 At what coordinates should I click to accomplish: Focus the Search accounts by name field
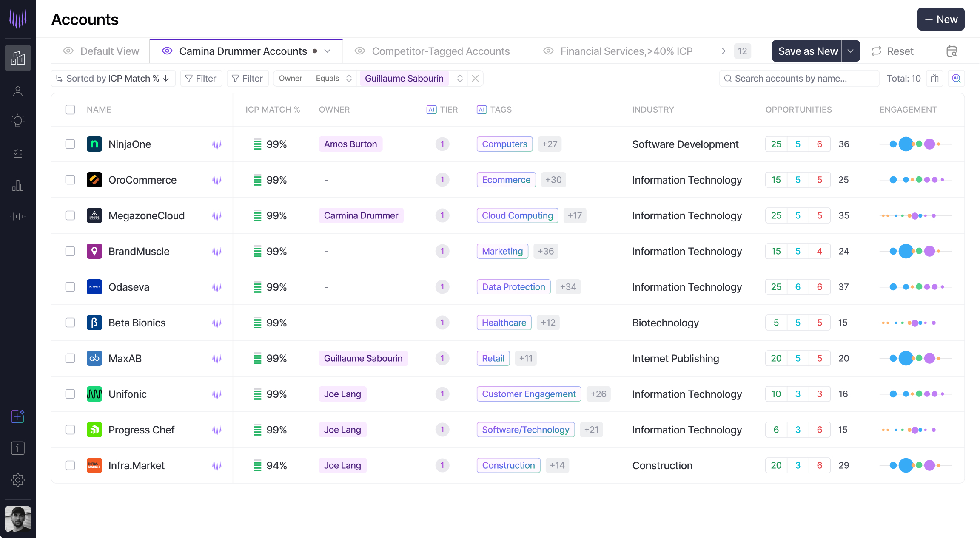point(799,79)
